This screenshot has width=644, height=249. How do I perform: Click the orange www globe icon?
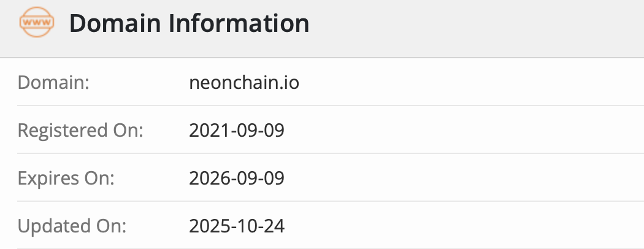tap(37, 23)
